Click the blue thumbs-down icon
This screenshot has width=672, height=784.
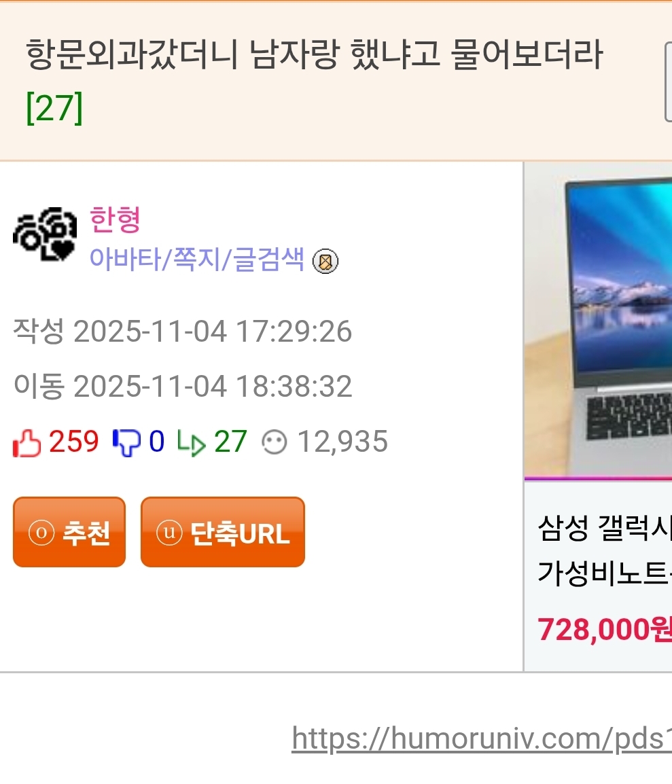tap(126, 443)
